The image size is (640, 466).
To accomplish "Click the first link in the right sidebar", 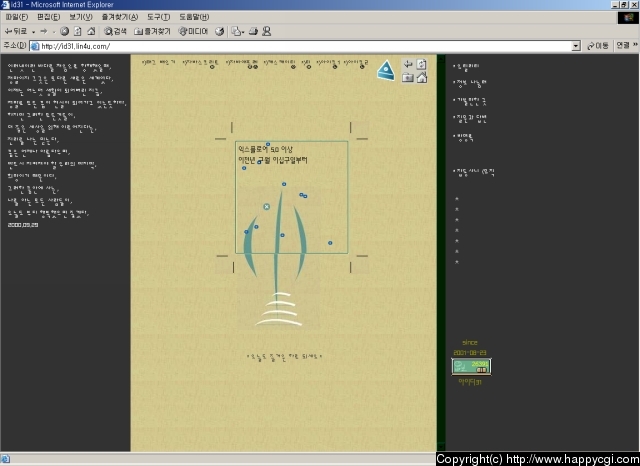I will pos(467,66).
